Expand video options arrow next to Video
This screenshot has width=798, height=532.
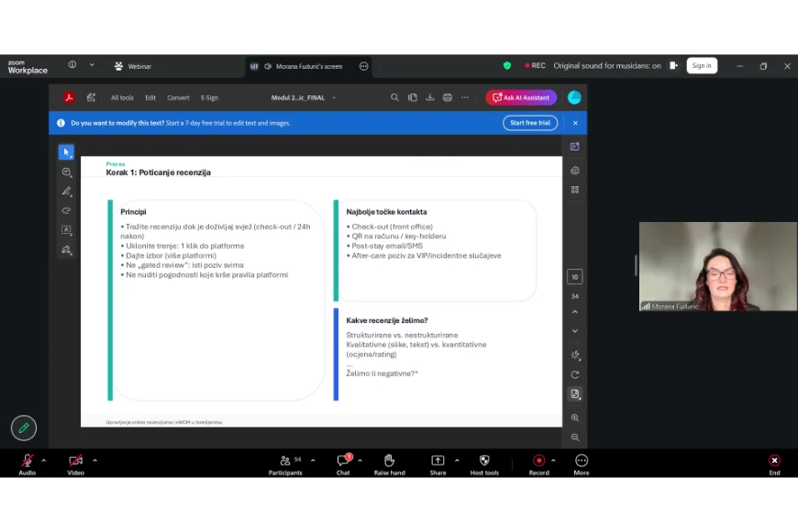point(94,460)
